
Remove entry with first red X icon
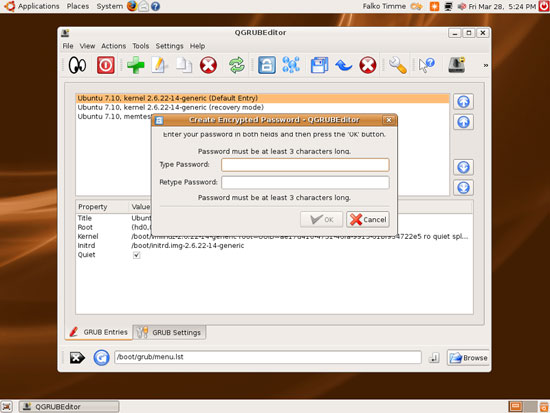click(208, 65)
